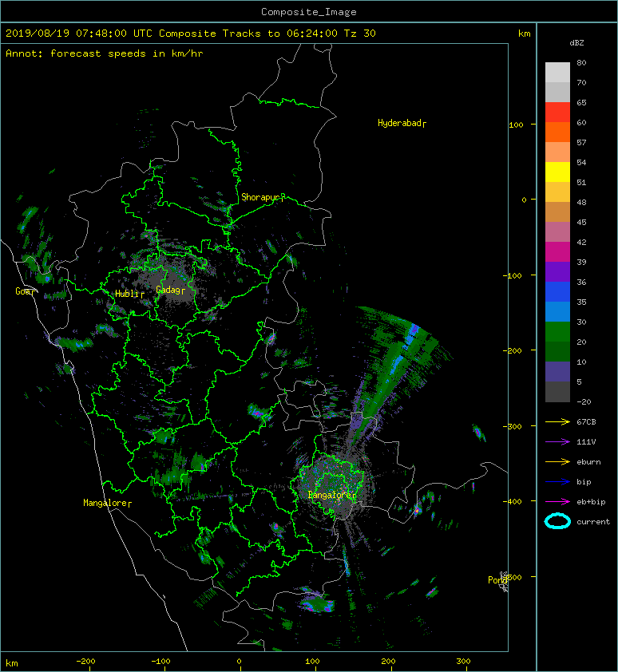The height and width of the screenshot is (672, 618).
Task: Select the magenta swatch between 42 and 39
Action: [557, 251]
